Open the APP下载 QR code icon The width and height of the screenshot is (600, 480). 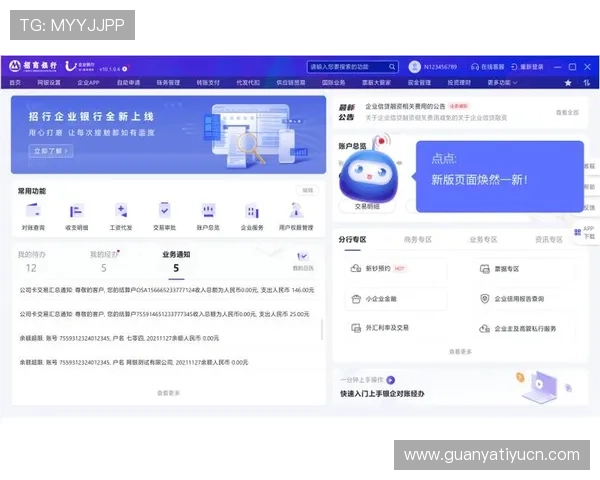[577, 232]
